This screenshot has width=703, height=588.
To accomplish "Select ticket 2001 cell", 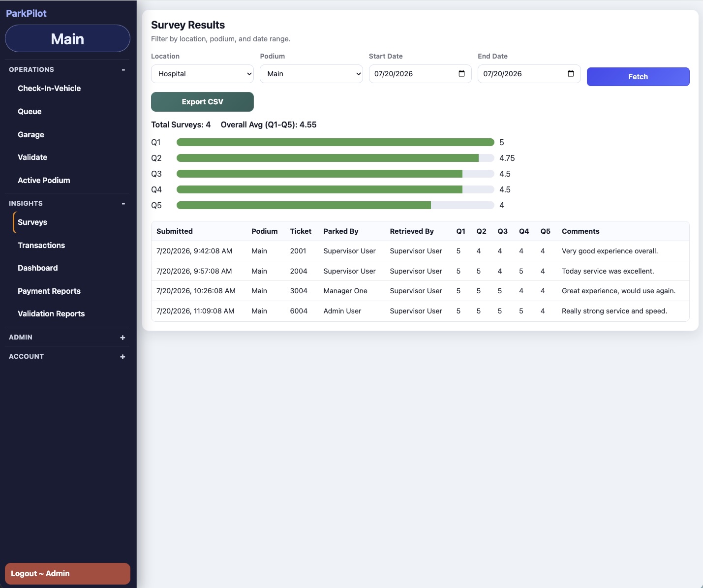I will coord(298,251).
